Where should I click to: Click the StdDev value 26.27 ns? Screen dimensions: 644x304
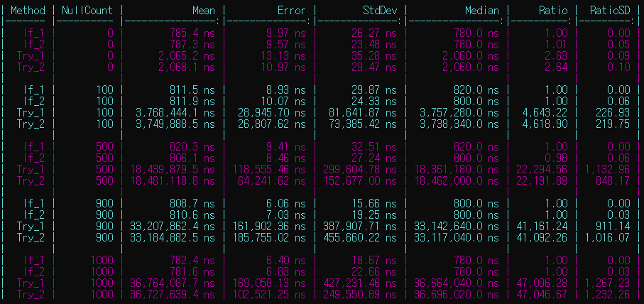(375, 33)
